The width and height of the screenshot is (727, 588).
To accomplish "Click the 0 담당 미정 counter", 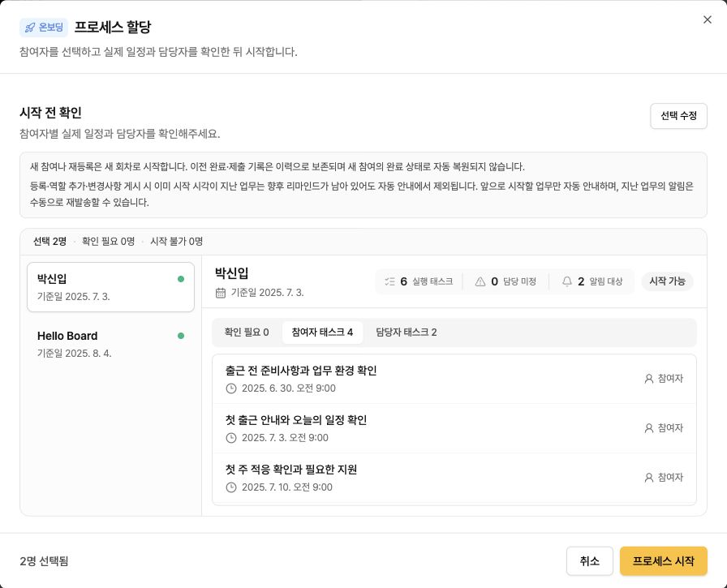I will [x=505, y=281].
